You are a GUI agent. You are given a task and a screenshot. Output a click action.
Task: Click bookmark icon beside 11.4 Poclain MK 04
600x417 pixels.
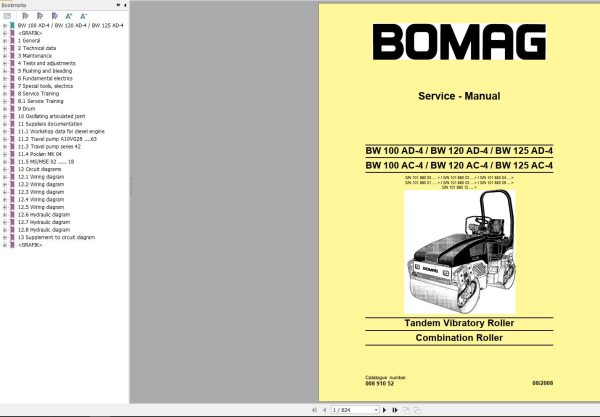(x=12, y=154)
